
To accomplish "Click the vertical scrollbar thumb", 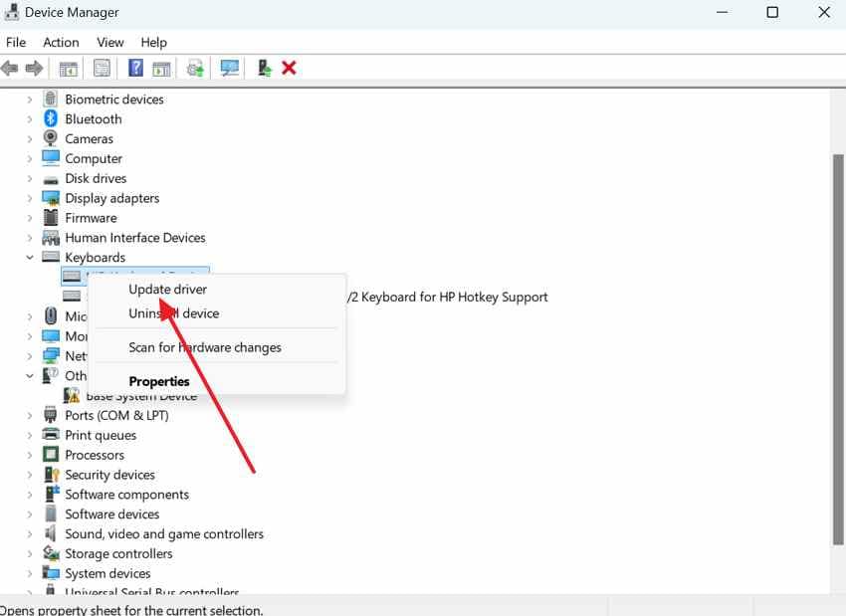I will pyautogui.click(x=838, y=349).
